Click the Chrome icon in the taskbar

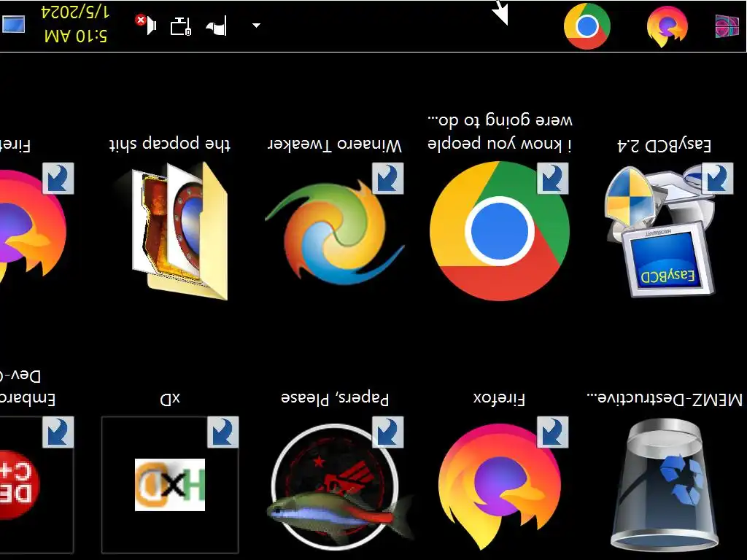pos(587,26)
